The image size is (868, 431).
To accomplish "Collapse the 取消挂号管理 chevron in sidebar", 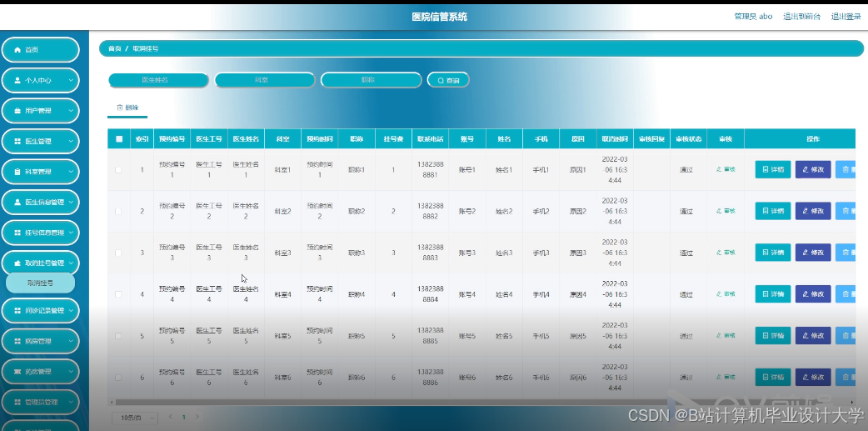I will click(x=71, y=263).
